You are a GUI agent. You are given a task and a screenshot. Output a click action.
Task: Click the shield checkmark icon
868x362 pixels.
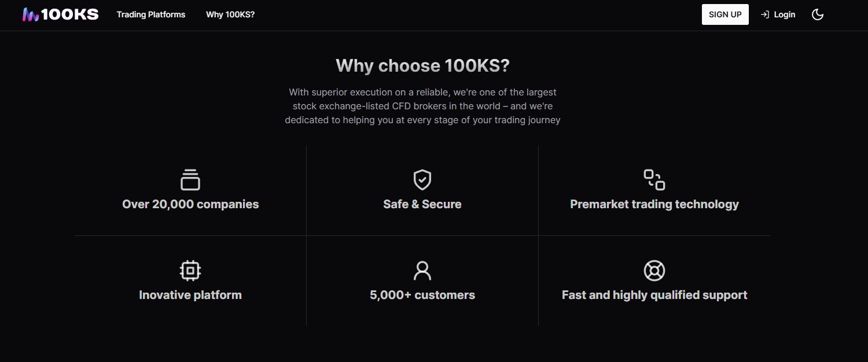click(422, 180)
